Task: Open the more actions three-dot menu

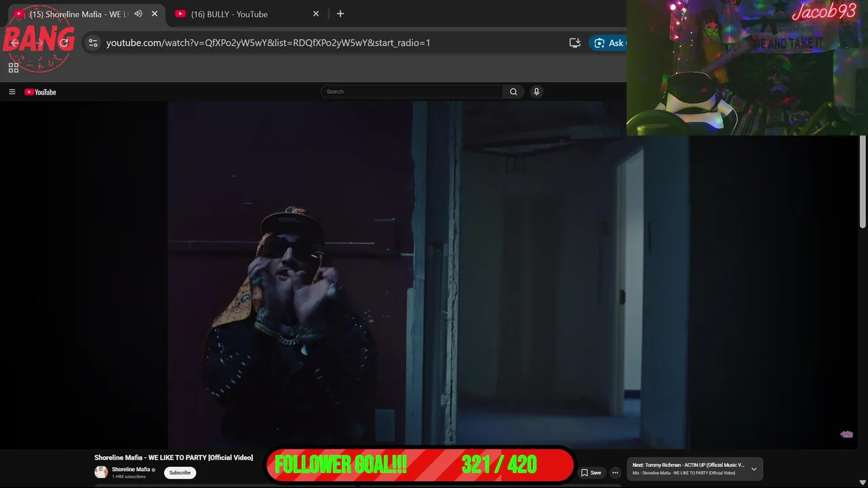Action: [615, 472]
